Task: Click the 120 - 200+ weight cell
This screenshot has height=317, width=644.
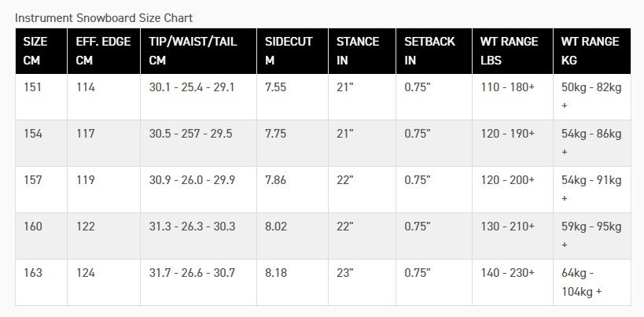Action: 513,190
